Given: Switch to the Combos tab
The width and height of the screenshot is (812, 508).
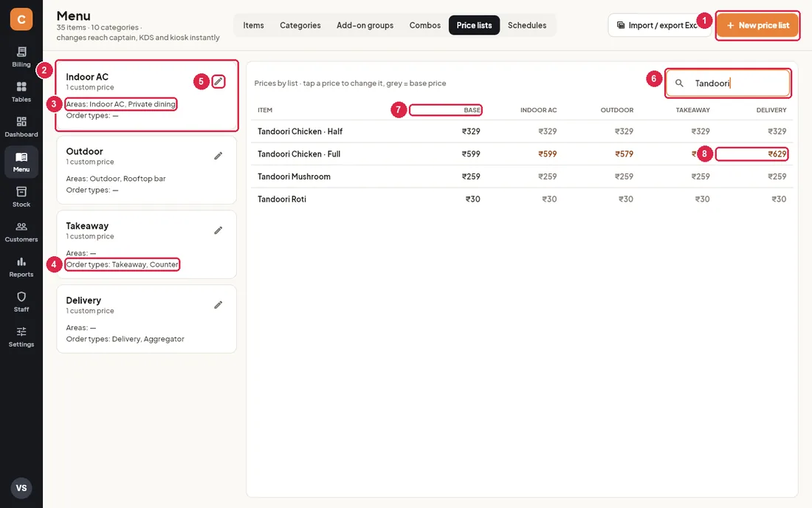Looking at the screenshot, I should click(x=424, y=25).
